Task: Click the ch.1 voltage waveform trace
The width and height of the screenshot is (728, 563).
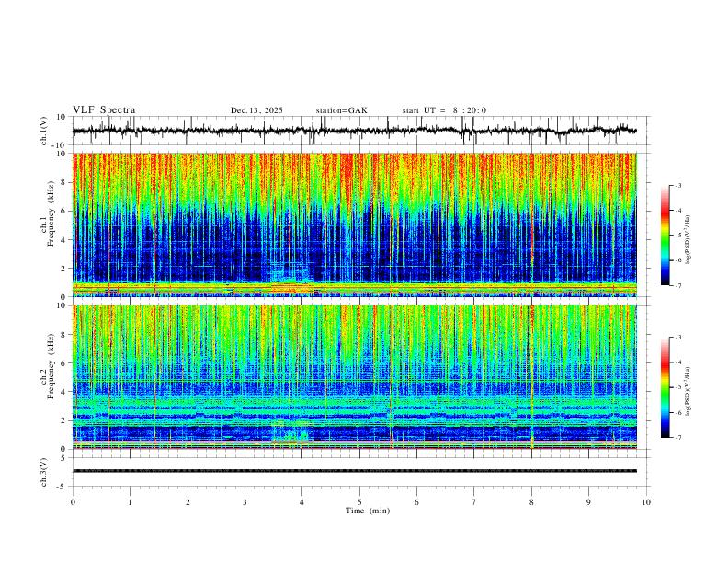Action: pos(355,131)
